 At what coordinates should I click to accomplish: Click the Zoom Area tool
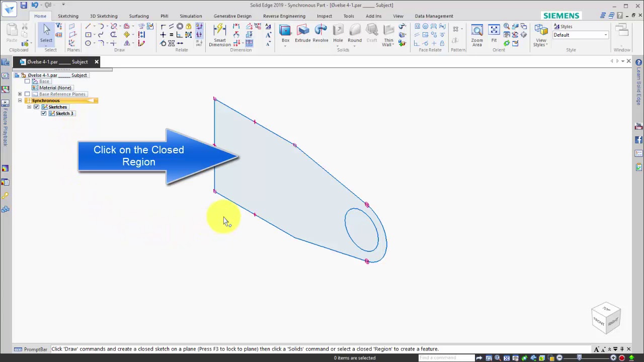point(477,35)
